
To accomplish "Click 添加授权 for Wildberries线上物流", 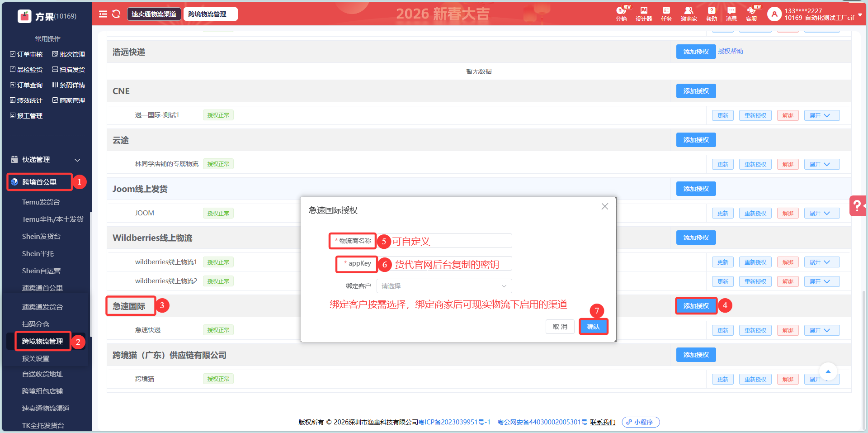I will point(696,238).
